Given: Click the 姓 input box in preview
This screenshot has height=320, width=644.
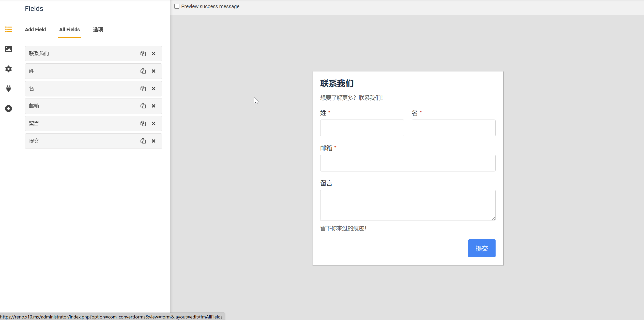Looking at the screenshot, I should [362, 128].
